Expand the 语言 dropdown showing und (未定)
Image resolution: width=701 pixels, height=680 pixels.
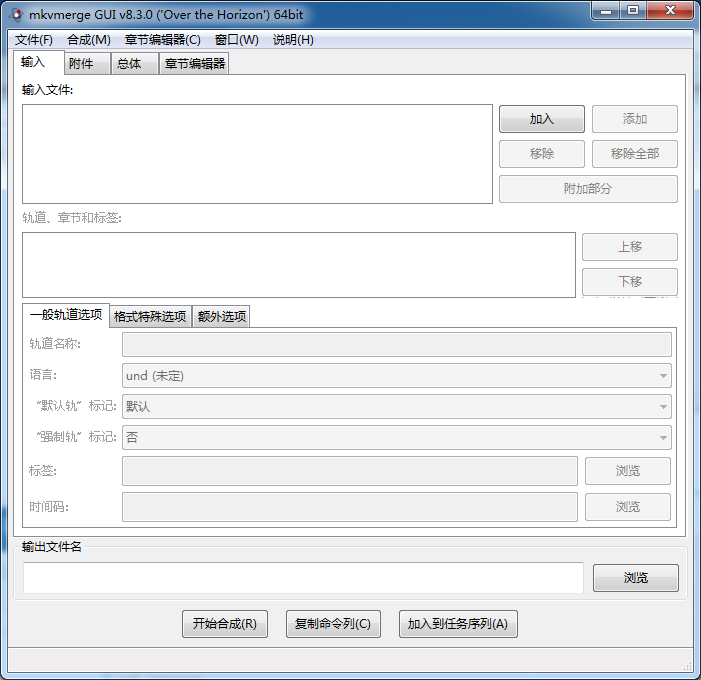pyautogui.click(x=396, y=376)
